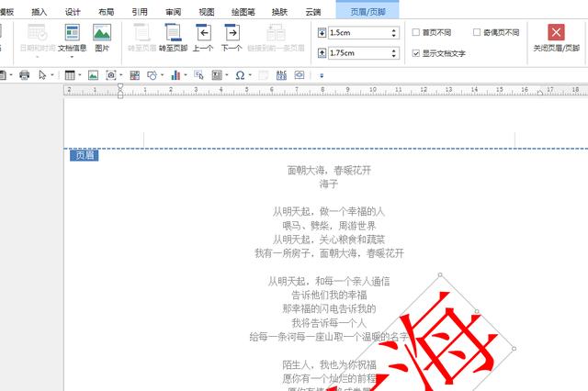Click the colored grid icon in quick toolbar
This screenshot has width=588, height=391.
tap(135, 75)
